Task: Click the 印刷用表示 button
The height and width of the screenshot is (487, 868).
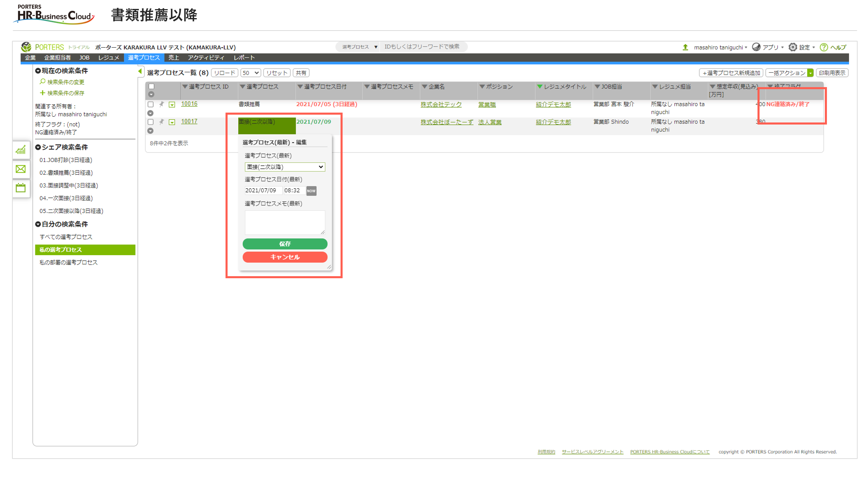Action: coord(832,73)
